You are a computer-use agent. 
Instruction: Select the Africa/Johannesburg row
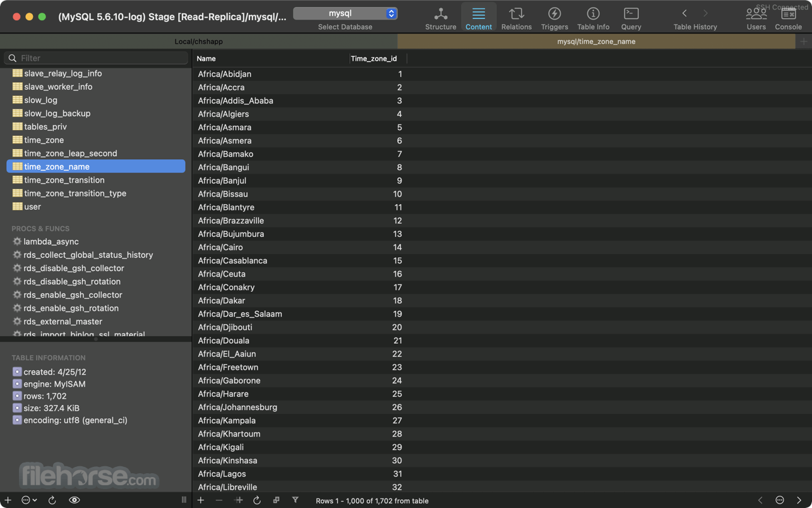[502, 407]
